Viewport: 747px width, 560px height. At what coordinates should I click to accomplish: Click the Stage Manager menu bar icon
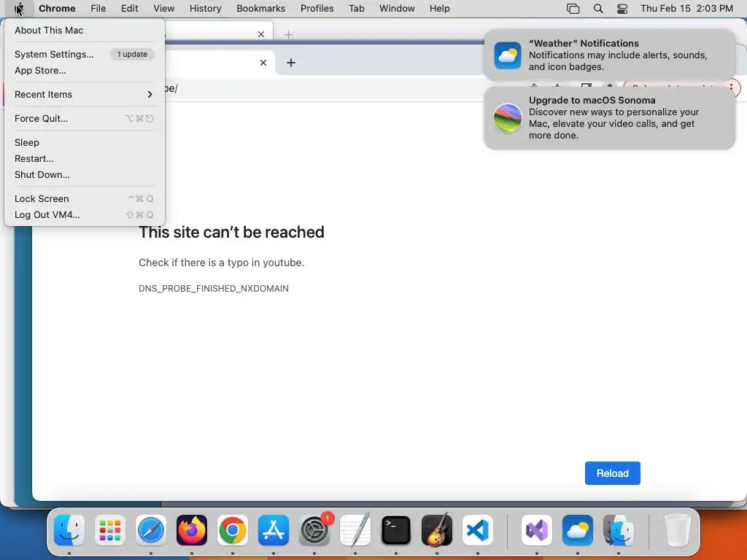[x=573, y=9]
